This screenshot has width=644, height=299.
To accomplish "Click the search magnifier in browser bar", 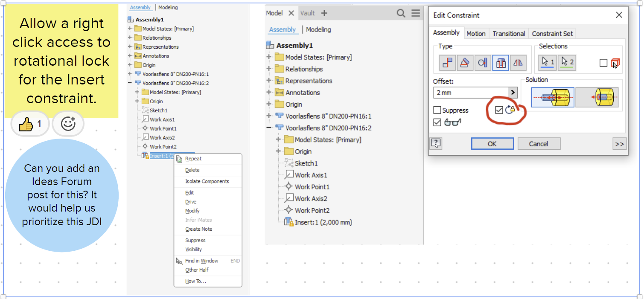I will click(401, 13).
